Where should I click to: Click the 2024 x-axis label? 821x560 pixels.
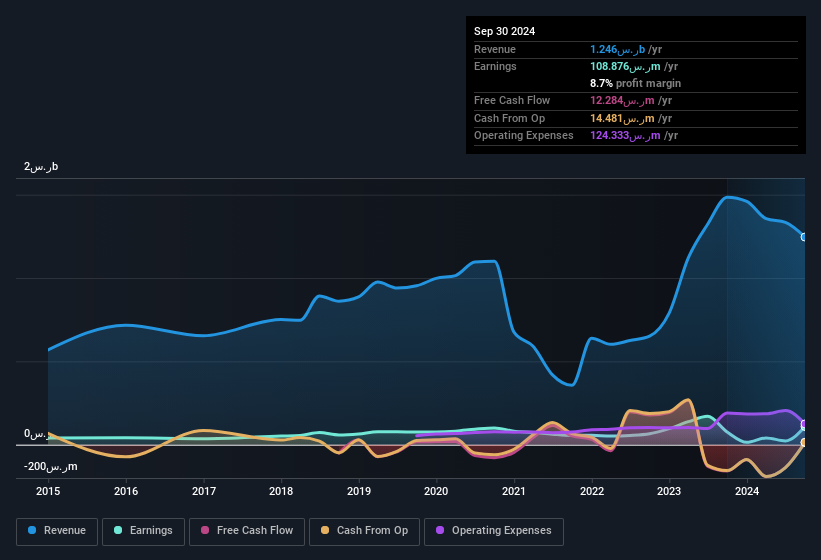(x=747, y=491)
